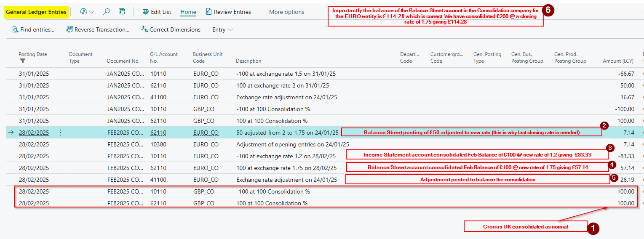The width and height of the screenshot is (644, 239).
Task: Click the Edit List action
Action: click(157, 12)
